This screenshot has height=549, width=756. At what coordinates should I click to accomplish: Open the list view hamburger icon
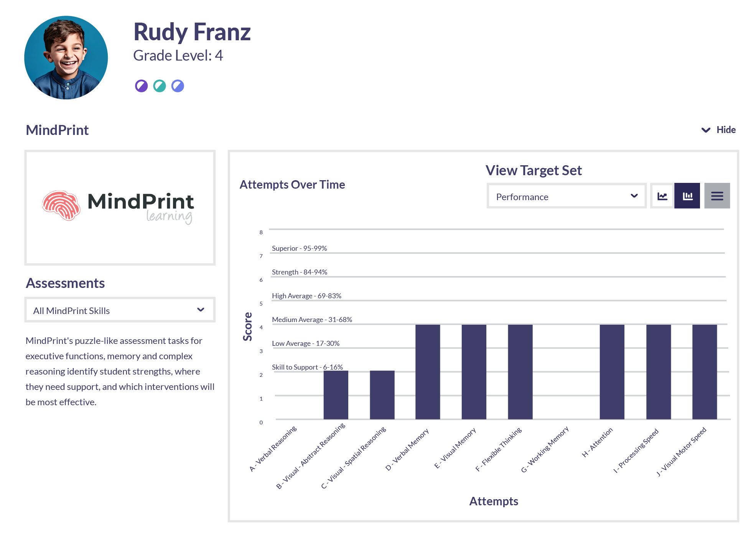click(x=717, y=196)
